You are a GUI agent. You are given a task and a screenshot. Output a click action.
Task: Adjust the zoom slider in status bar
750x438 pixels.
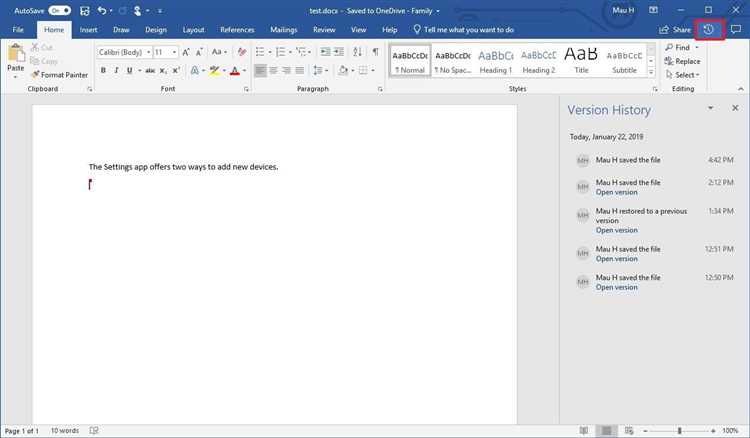click(679, 431)
